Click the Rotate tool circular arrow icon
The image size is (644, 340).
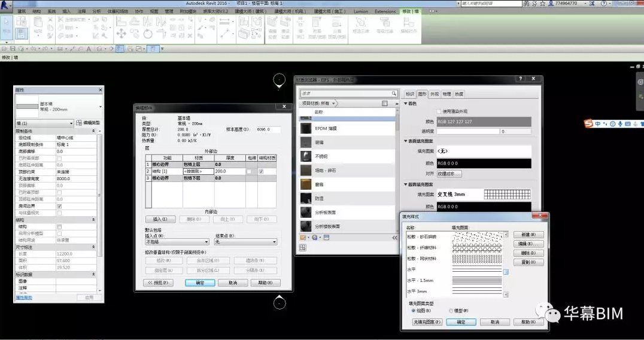[x=148, y=34]
